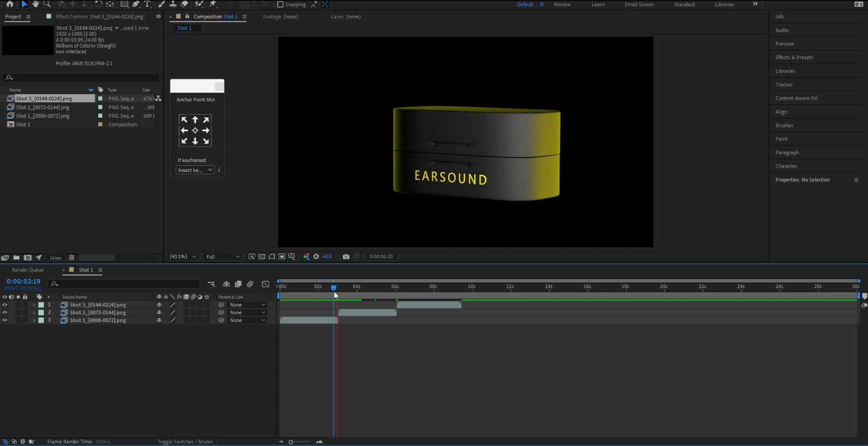Select the Zoom magnifier tool
Viewport: 868px width, 446px height.
point(47,4)
